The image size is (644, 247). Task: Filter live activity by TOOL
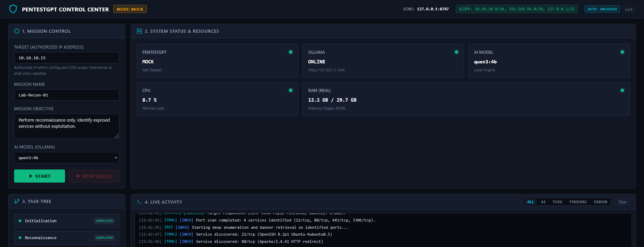pos(557,202)
